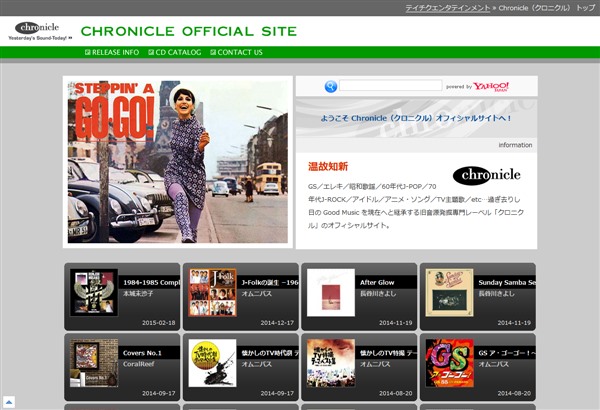Click the ようこそ Chronicle welcome banner

(416, 118)
